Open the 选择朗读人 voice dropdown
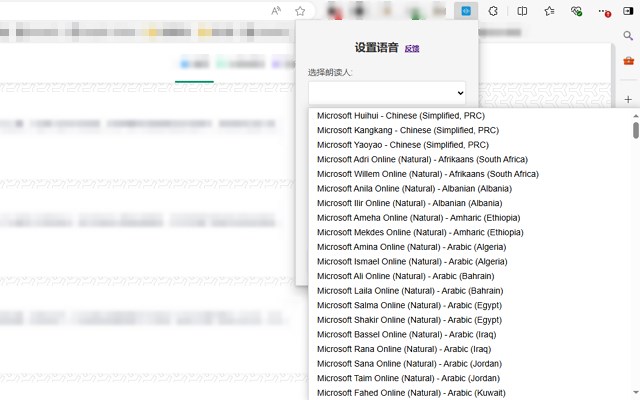 387,93
